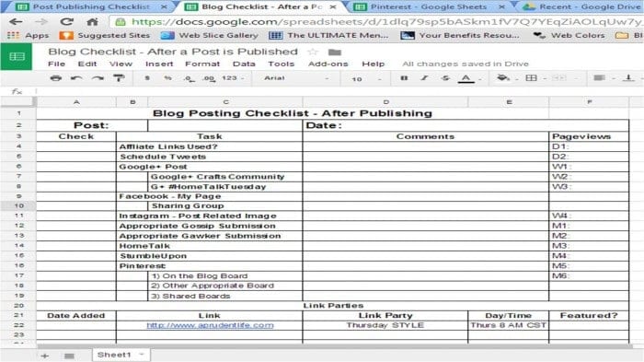Open Web Slice Gallery bookmark
The height and width of the screenshot is (362, 644).
click(x=210, y=35)
